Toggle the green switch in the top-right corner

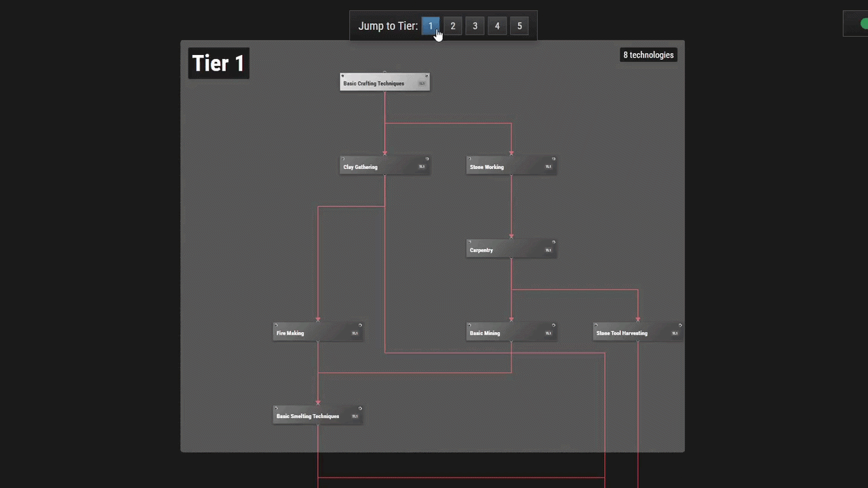[x=861, y=24]
